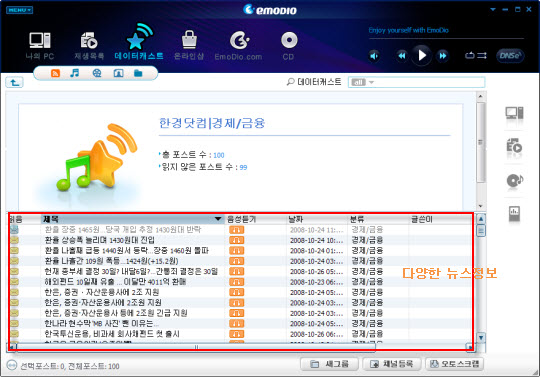Click the unread post count 99

pyautogui.click(x=243, y=167)
